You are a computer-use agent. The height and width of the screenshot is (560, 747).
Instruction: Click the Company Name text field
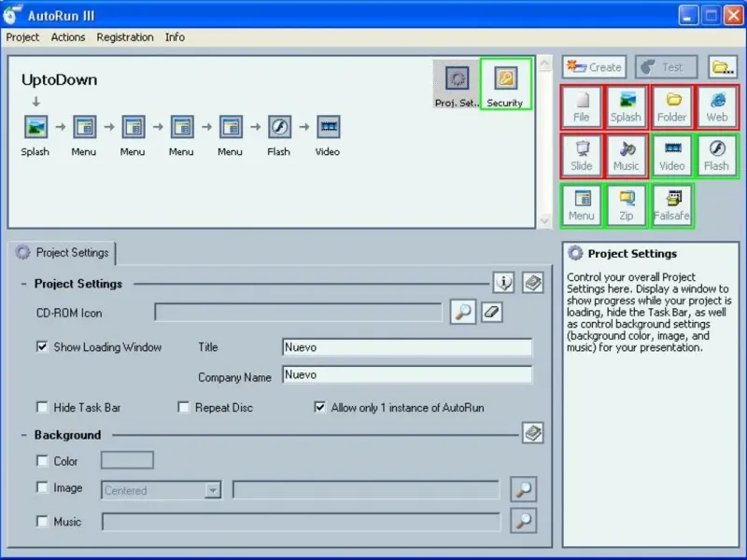(407, 375)
